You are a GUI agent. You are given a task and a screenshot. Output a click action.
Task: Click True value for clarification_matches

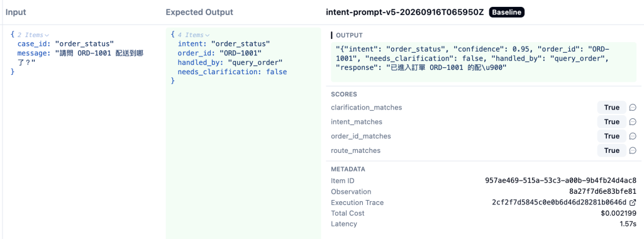click(611, 108)
